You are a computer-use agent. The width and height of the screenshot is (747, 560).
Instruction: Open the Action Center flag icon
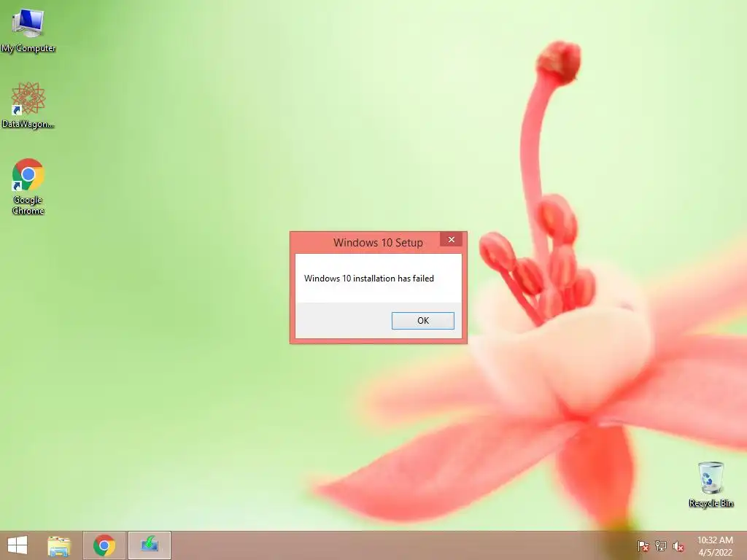643,545
